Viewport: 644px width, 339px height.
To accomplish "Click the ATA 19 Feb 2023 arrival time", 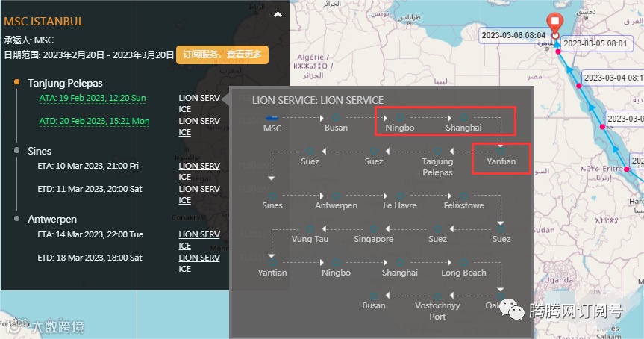I will coord(93,99).
